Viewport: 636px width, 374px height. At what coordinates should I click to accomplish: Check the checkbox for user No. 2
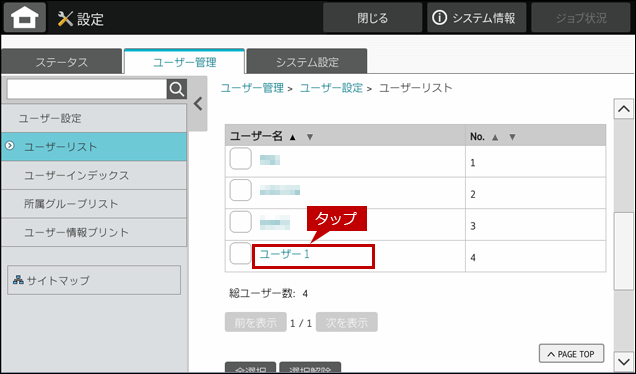241,190
